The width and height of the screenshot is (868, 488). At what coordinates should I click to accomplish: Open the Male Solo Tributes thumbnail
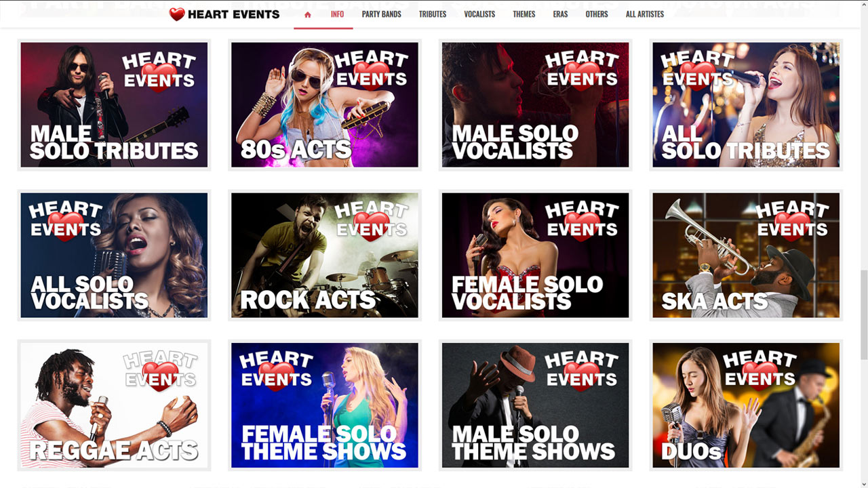click(114, 105)
